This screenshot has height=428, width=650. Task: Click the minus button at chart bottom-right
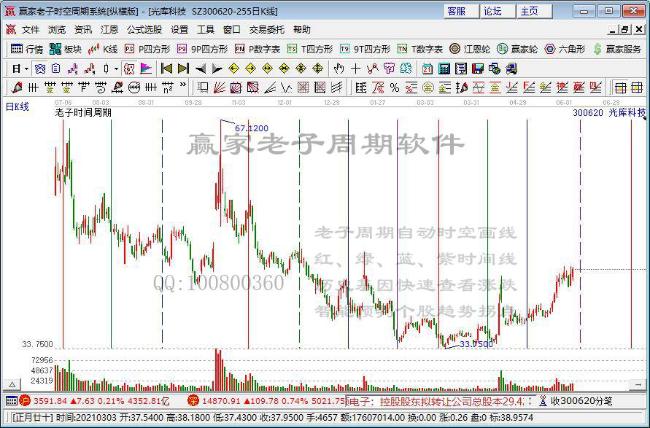point(638,384)
